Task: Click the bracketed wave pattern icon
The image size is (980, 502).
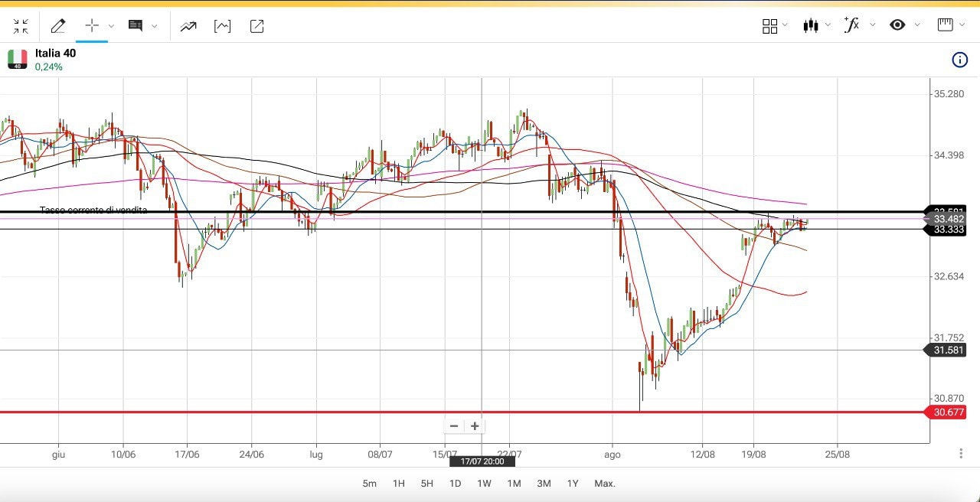Action: [222, 27]
